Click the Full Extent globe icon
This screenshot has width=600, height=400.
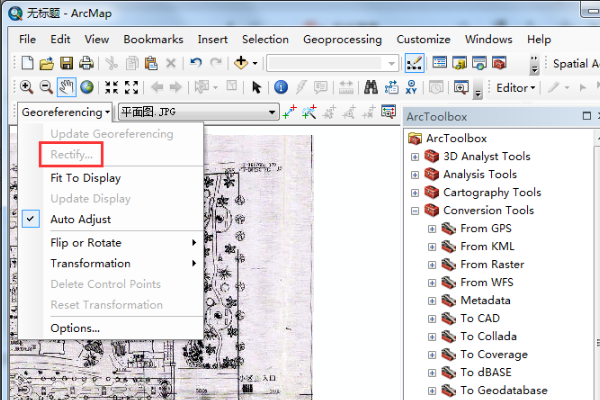[x=87, y=87]
